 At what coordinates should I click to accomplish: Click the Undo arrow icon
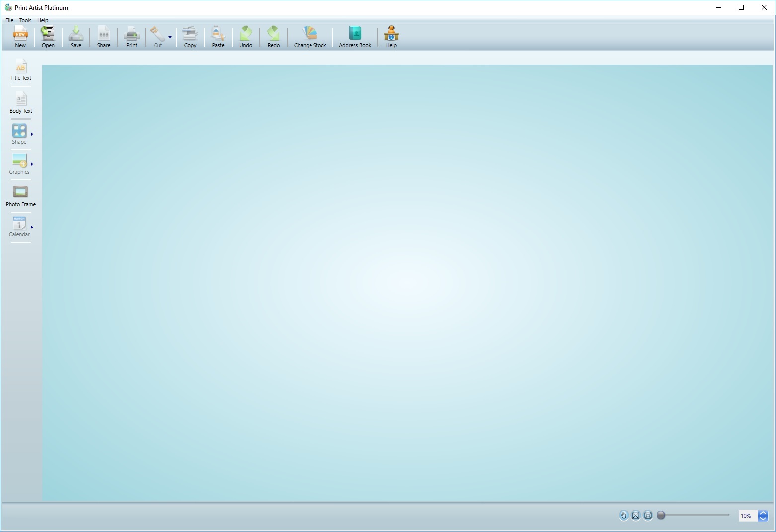(246, 37)
